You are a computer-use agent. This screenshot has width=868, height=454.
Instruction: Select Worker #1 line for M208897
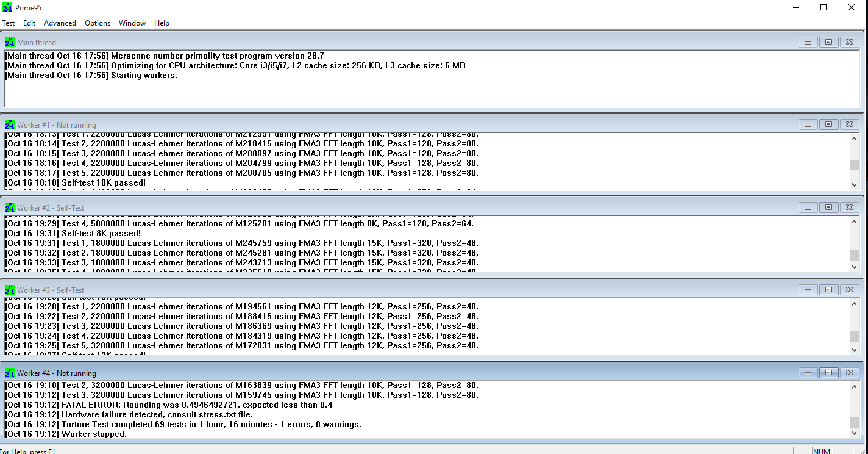click(x=242, y=153)
